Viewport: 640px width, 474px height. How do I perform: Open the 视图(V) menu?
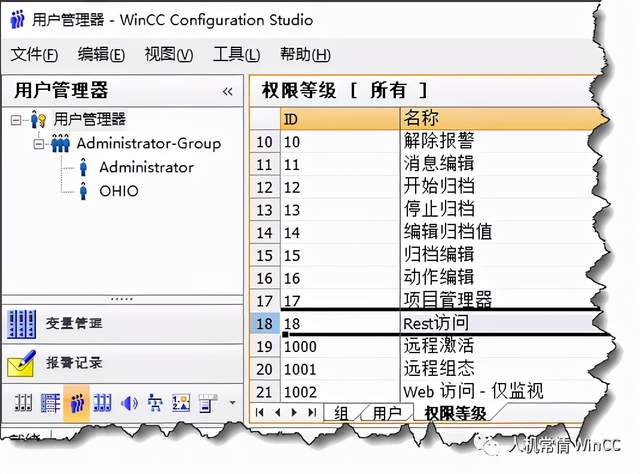[x=169, y=54]
